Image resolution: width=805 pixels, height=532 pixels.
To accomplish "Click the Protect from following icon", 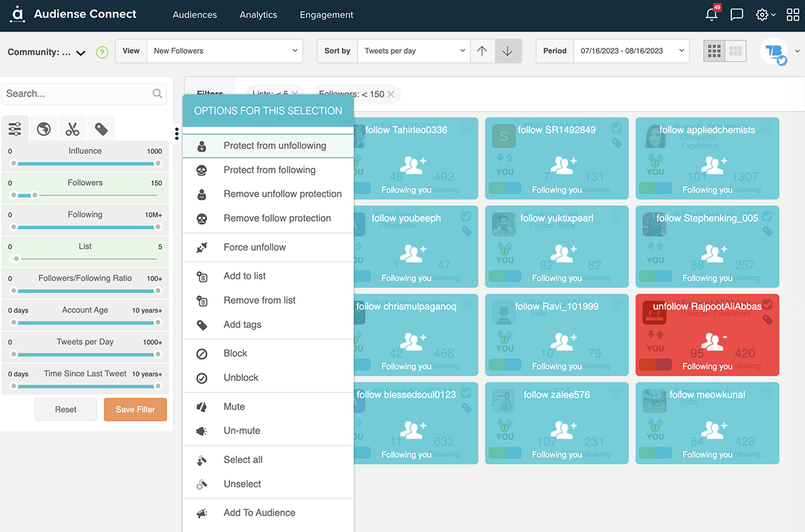I will tap(202, 170).
